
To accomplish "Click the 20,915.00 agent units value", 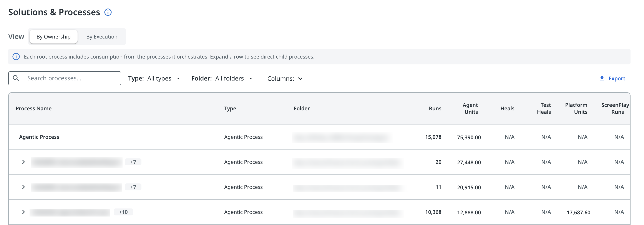I will [469, 187].
